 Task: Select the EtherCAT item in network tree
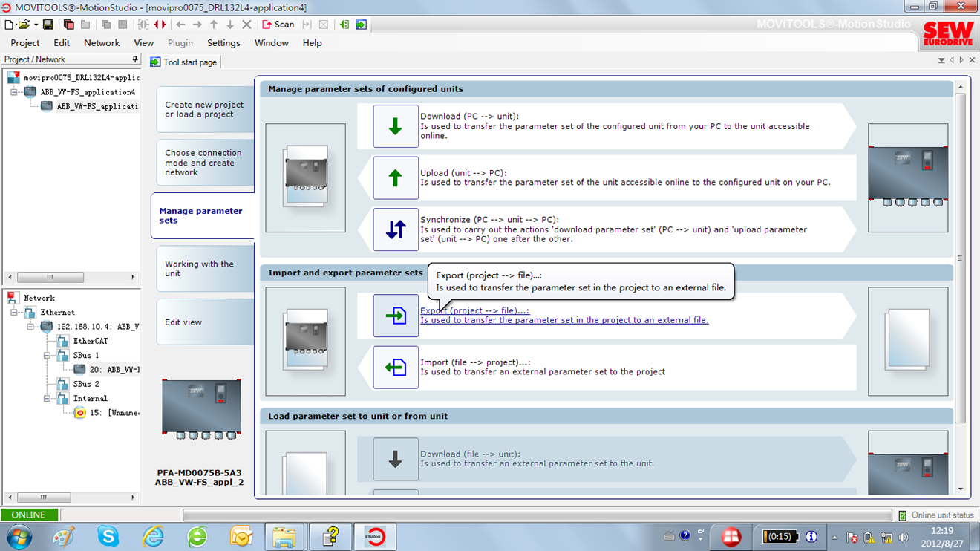pyautogui.click(x=90, y=342)
